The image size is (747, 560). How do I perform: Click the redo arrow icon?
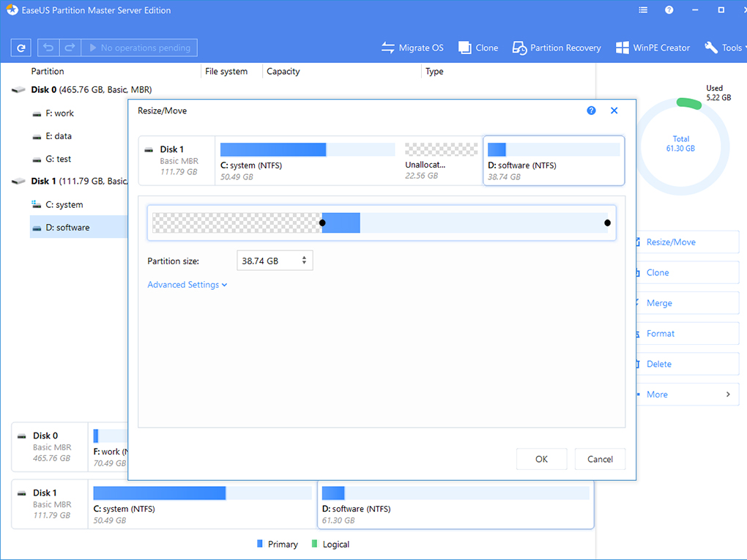(70, 48)
